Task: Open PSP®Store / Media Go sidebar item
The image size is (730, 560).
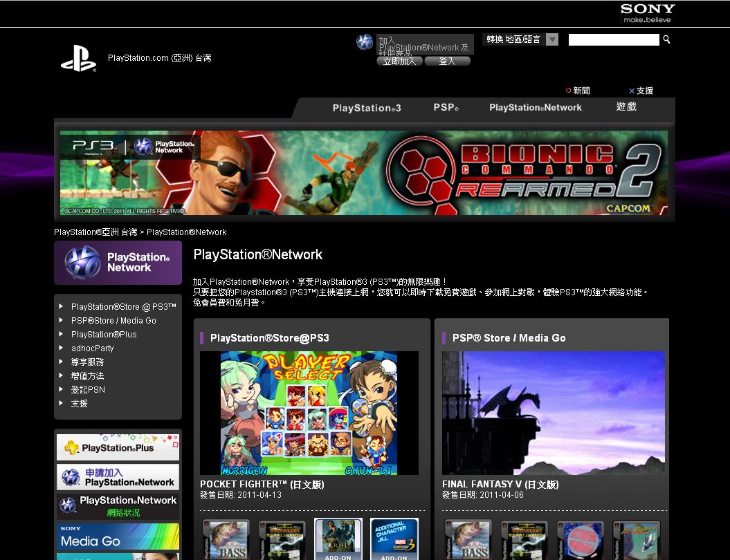Action: (113, 321)
